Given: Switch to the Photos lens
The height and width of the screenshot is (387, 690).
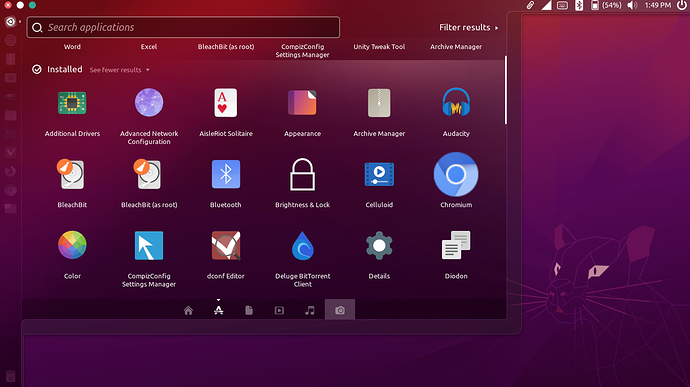Looking at the screenshot, I should (340, 310).
